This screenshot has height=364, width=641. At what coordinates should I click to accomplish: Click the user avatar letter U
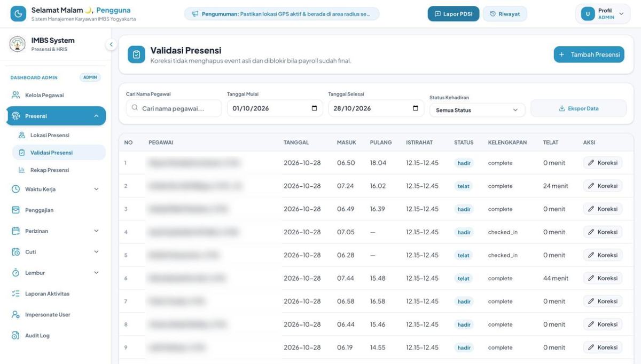click(x=588, y=14)
